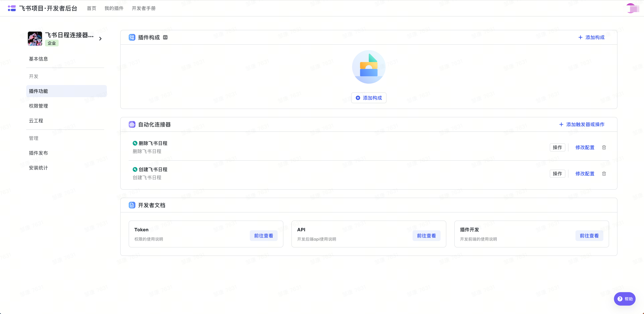Click the Feishu Project logo icon
This screenshot has width=644, height=314.
(12, 8)
